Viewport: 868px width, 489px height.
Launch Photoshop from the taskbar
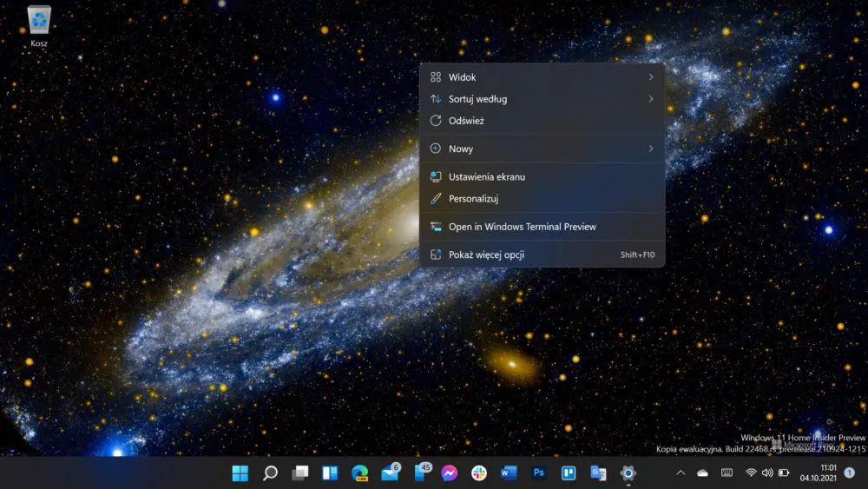[x=539, y=473]
